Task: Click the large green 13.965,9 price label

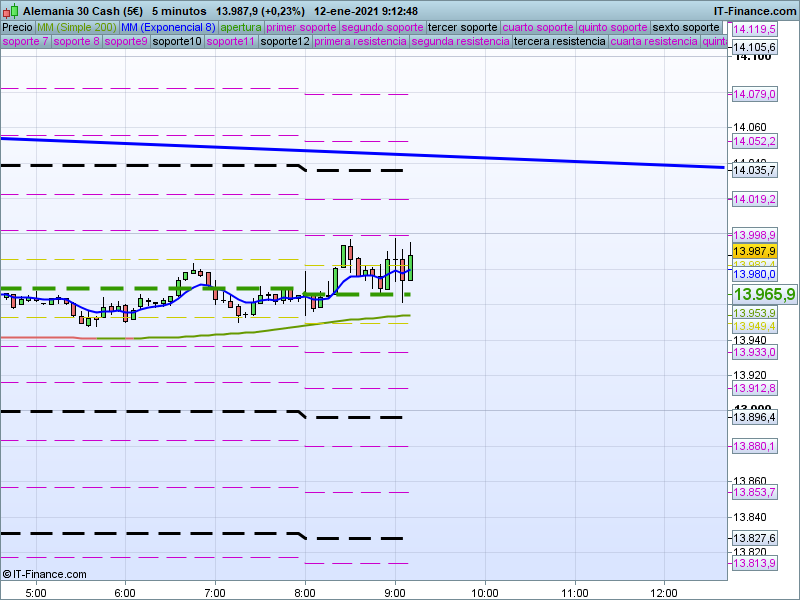Action: tap(764, 294)
